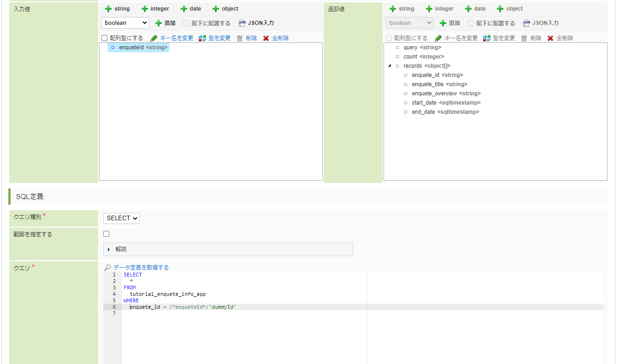Open boolean type dropdown in 入力値 panel

pyautogui.click(x=125, y=23)
